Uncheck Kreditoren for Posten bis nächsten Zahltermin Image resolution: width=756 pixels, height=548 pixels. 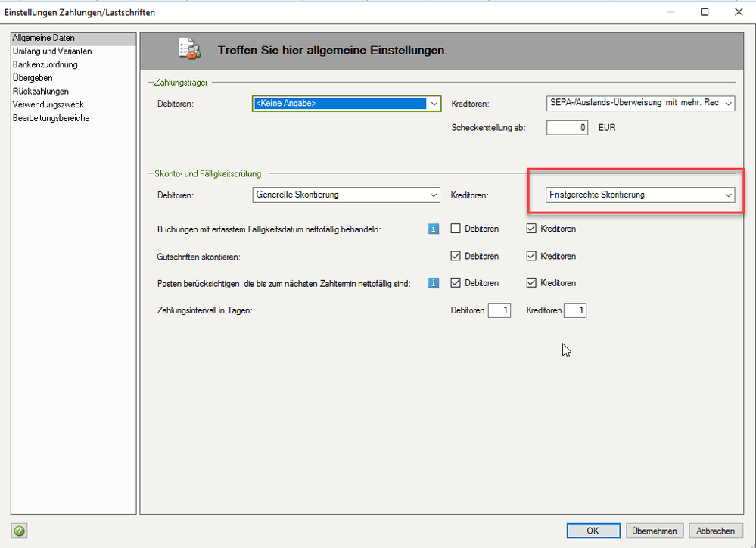click(532, 283)
